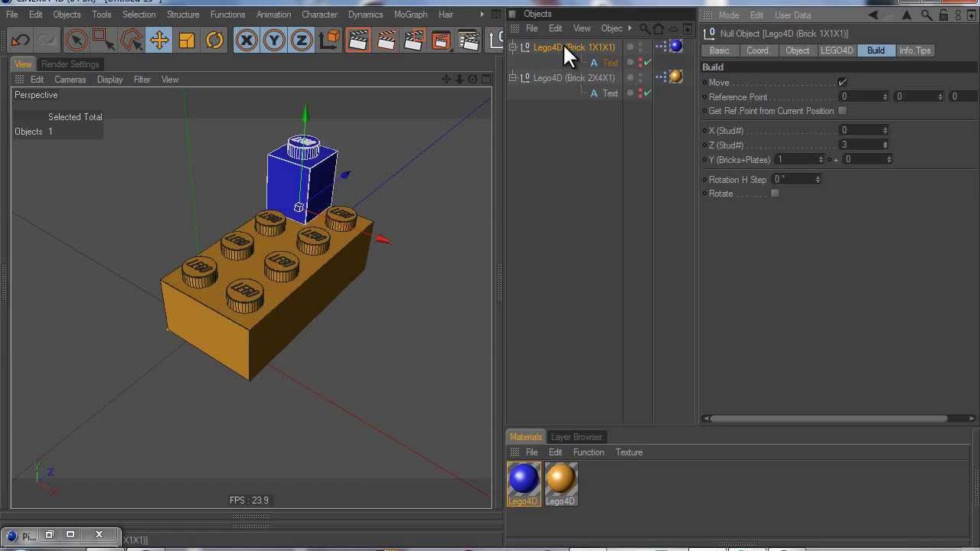Screen dimensions: 980x551
Task: Toggle X axis lock
Action: pos(247,40)
